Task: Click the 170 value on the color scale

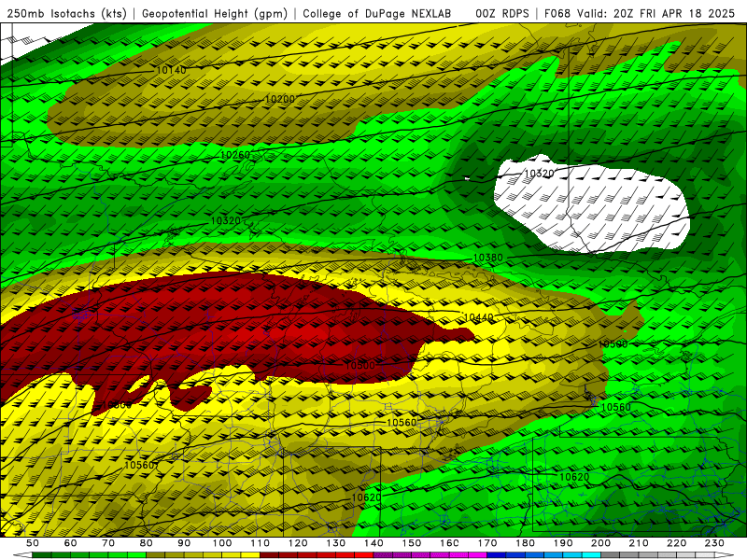Action: (x=487, y=543)
